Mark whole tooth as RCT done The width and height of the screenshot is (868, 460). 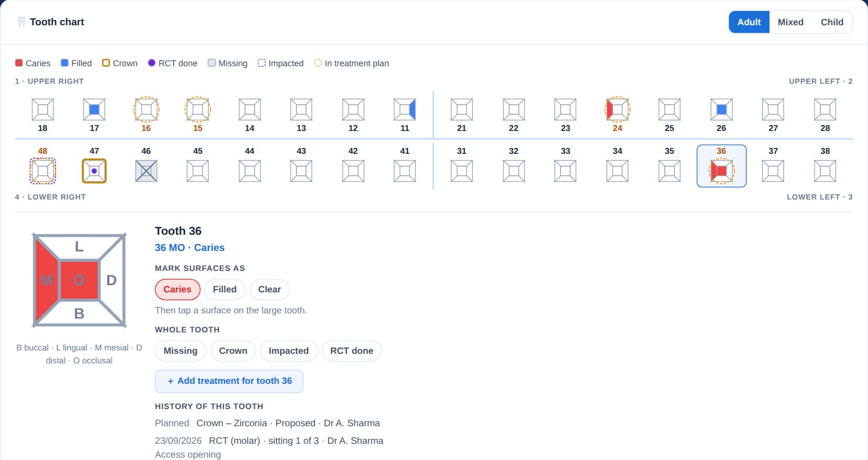point(352,351)
